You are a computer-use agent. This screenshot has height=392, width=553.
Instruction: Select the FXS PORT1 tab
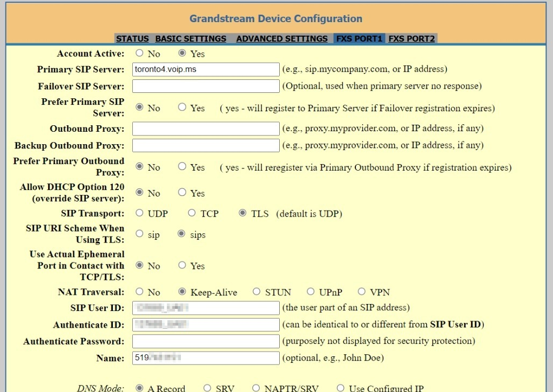pyautogui.click(x=359, y=38)
